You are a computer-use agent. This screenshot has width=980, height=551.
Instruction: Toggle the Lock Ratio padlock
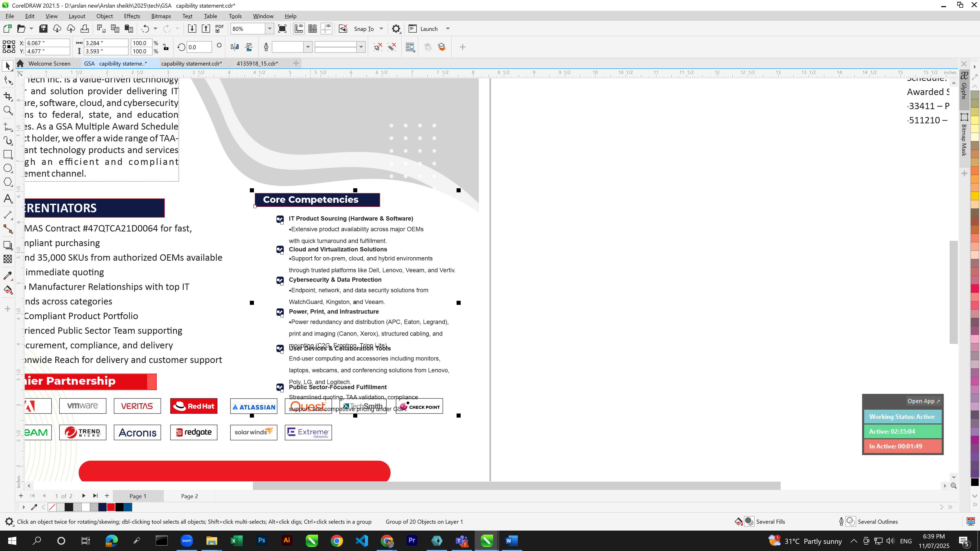(x=166, y=47)
